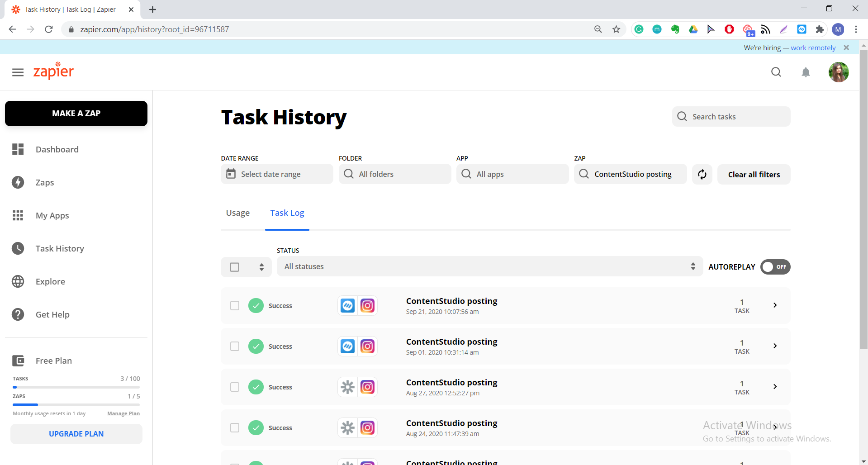Click ContentStudio app icon in Sep 21 task
The width and height of the screenshot is (868, 465).
pos(347,306)
